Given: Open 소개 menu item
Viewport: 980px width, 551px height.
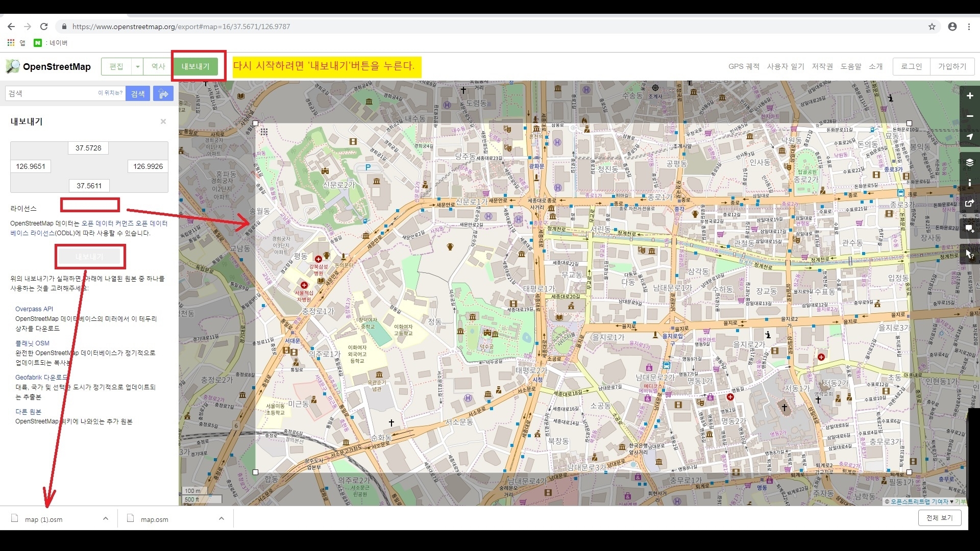Looking at the screenshot, I should [x=876, y=66].
